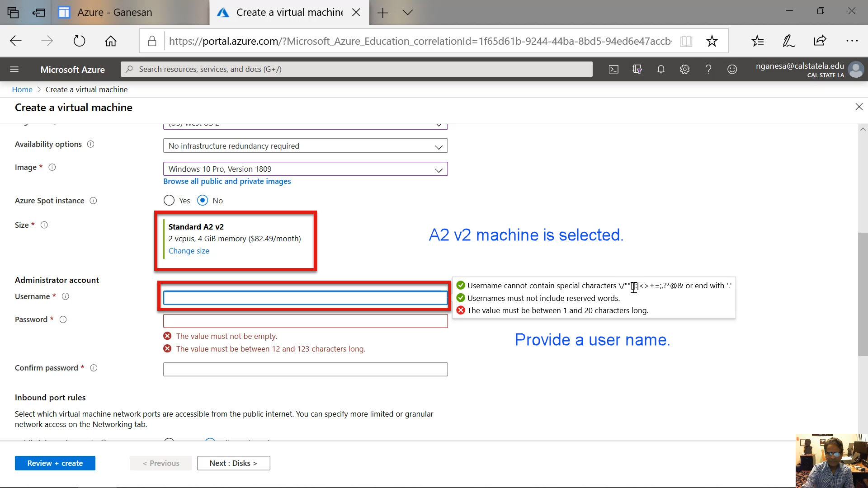The height and width of the screenshot is (488, 868).
Task: Switch to the Azure - Ganesan tab
Action: point(115,12)
